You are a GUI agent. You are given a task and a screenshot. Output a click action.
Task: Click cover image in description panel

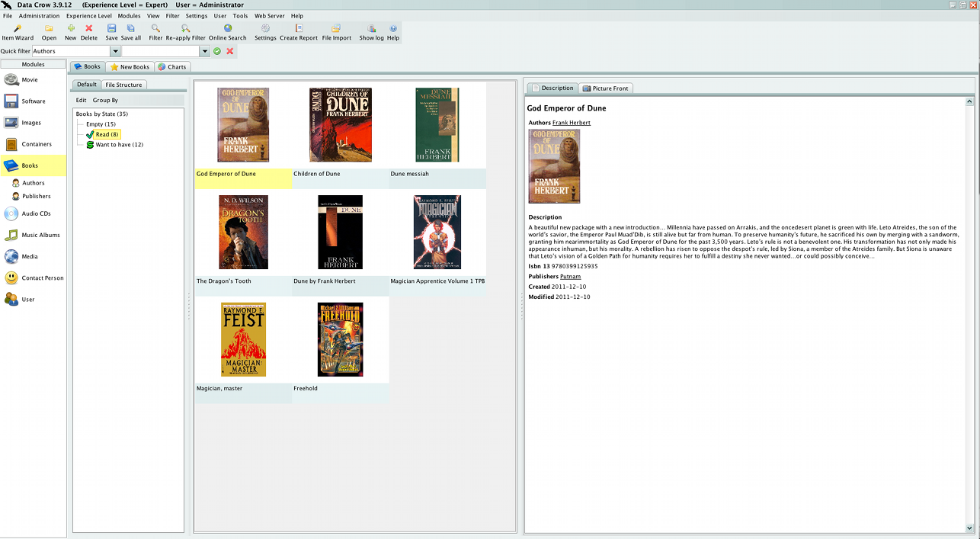tap(554, 166)
